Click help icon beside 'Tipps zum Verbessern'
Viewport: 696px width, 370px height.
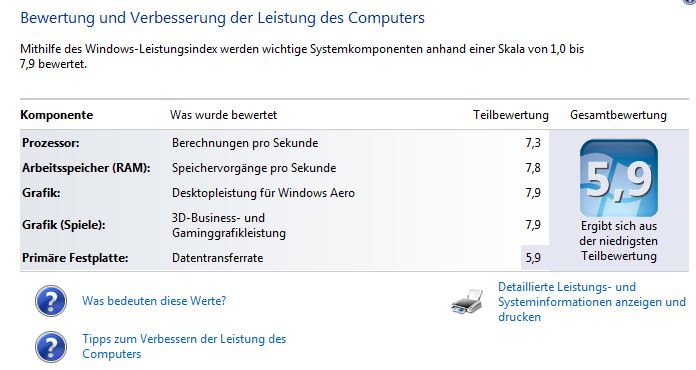pyautogui.click(x=51, y=347)
